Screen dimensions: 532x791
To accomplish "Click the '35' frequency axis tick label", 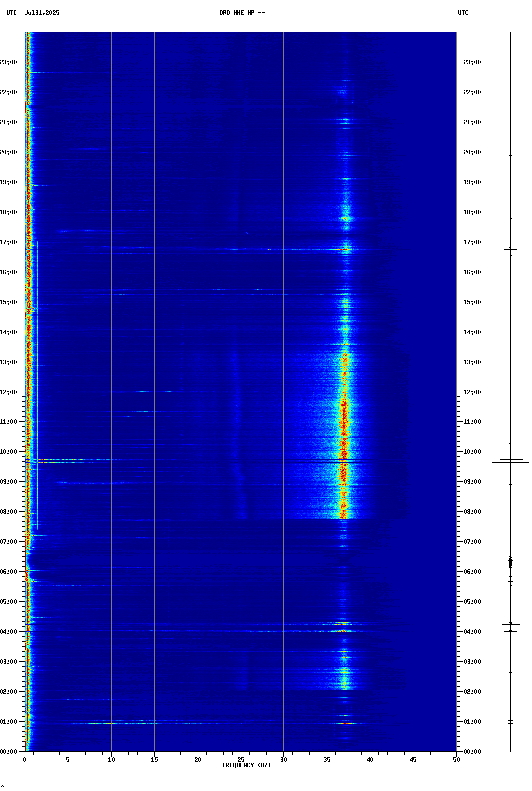I will 327,760.
